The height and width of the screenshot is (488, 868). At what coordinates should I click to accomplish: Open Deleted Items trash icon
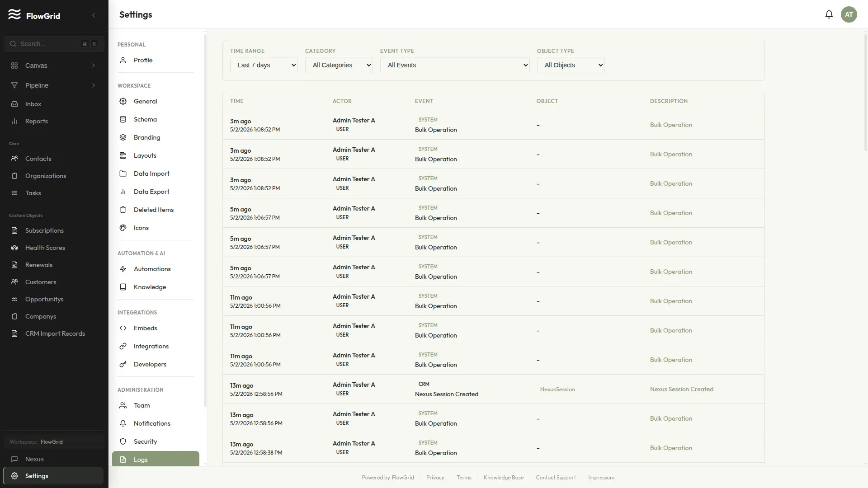(123, 210)
